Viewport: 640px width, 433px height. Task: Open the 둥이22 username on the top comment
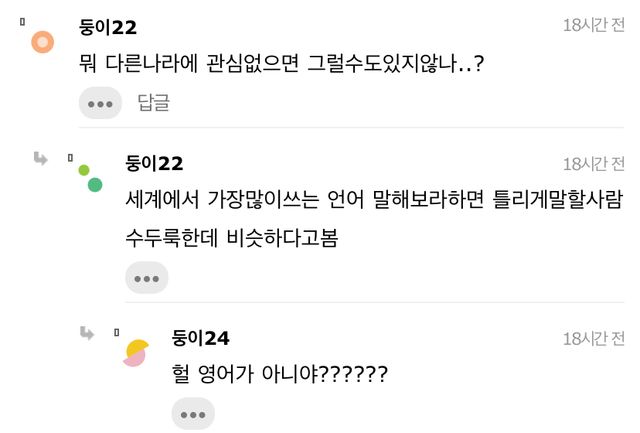108,27
